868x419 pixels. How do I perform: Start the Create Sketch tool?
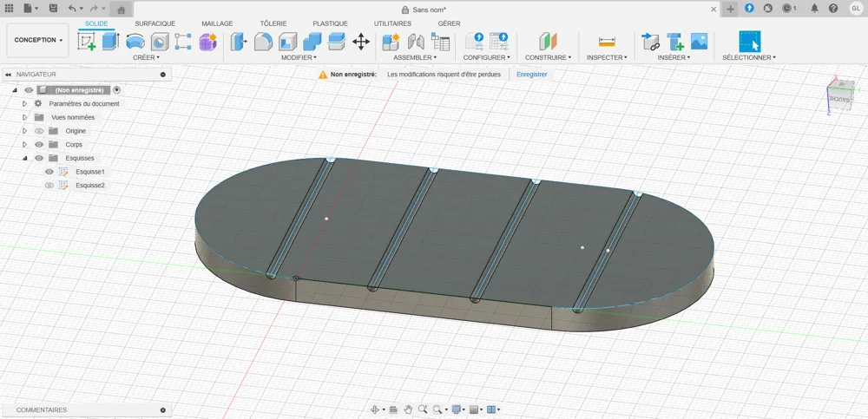click(86, 42)
